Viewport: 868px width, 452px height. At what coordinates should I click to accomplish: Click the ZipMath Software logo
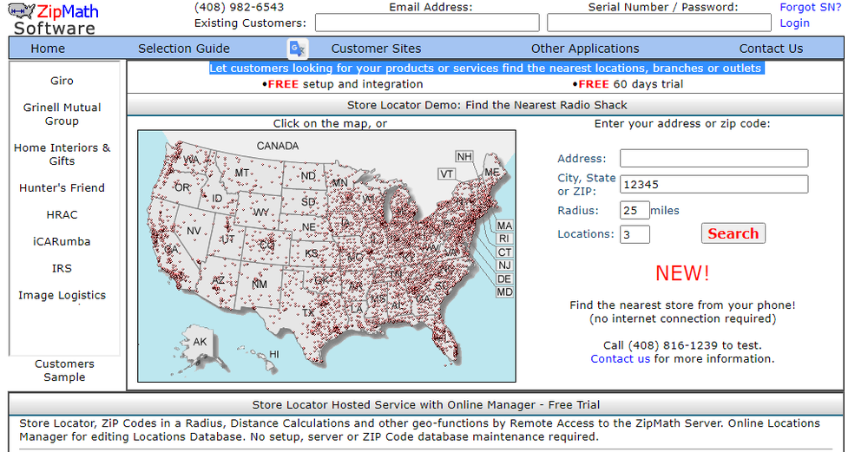[x=53, y=19]
